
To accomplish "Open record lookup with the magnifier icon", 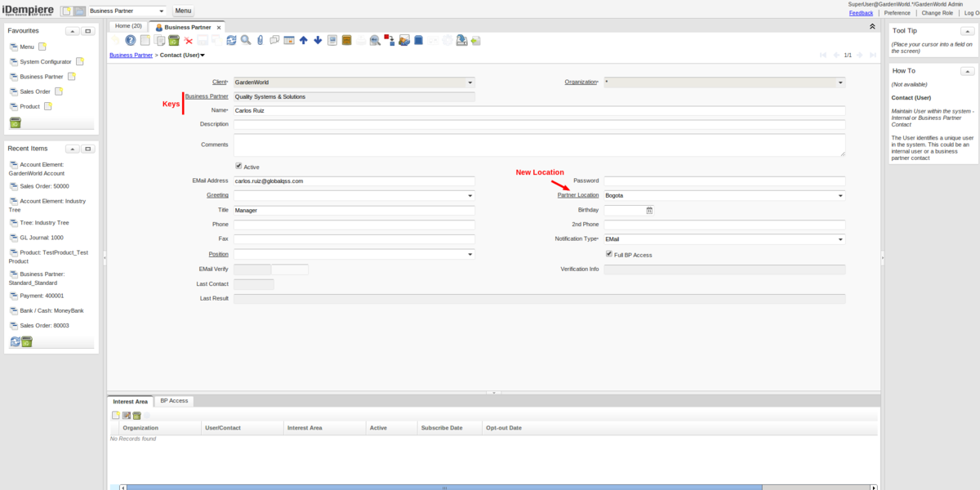I will pos(245,40).
